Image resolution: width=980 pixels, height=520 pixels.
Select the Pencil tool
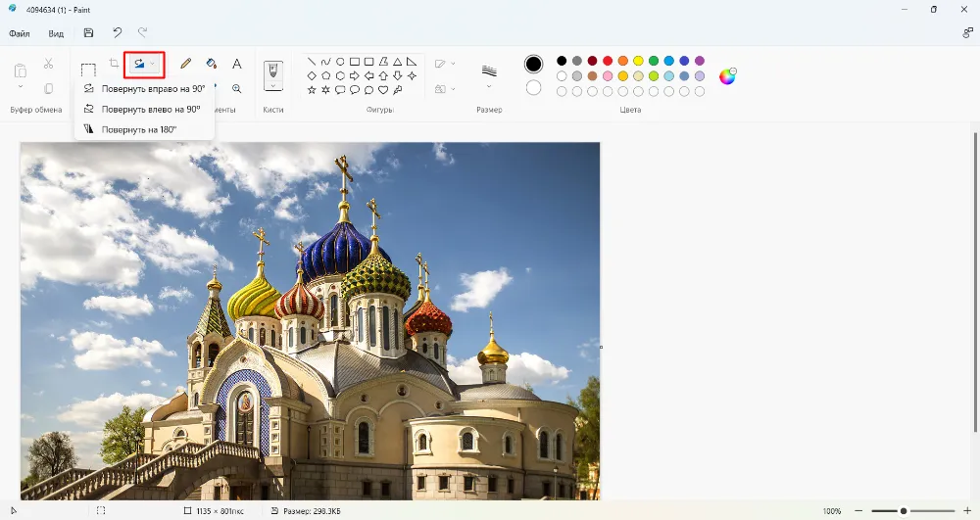pos(185,64)
